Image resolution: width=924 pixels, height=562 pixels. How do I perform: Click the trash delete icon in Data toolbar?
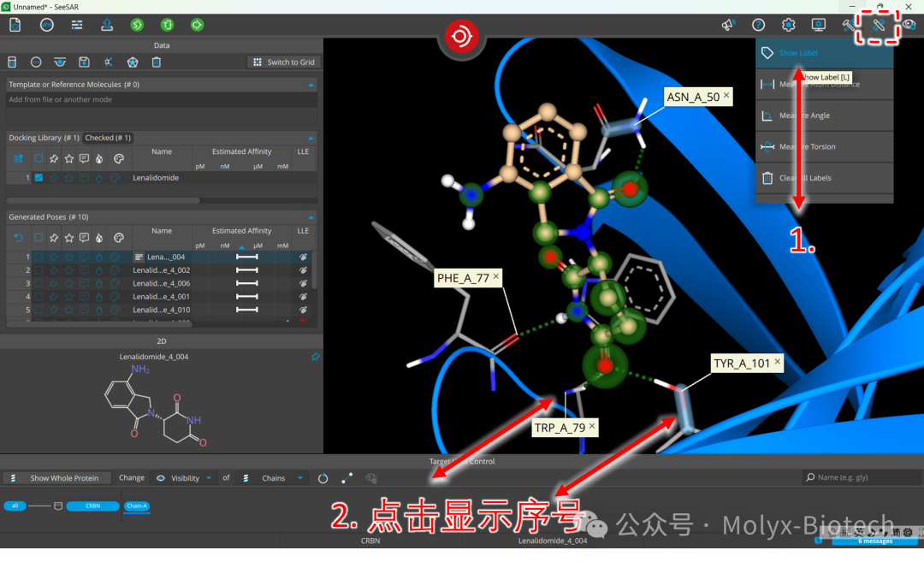pos(157,62)
